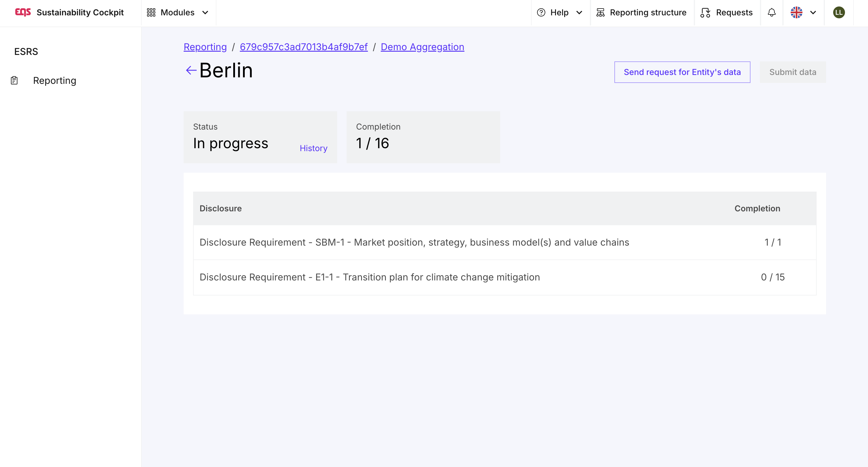Open the E1-1 Transition plan disclosure row
Viewport: 868px width, 467px height.
pos(370,277)
